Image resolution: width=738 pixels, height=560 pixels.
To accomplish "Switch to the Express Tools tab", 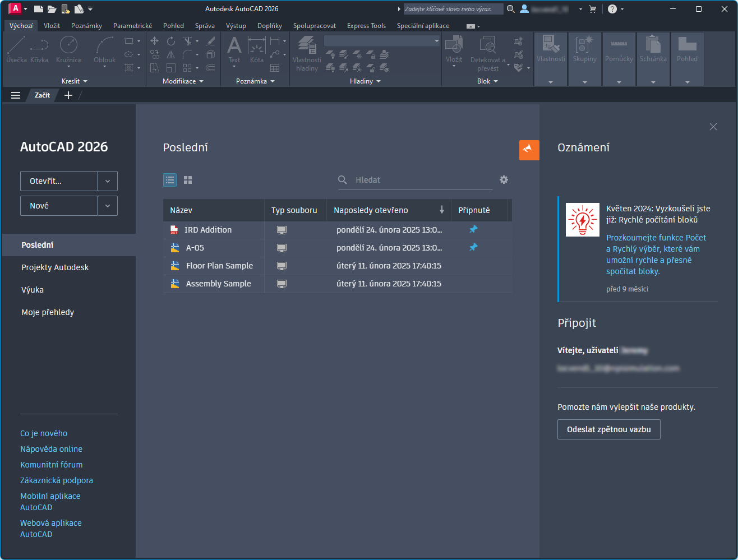I will [x=366, y=26].
